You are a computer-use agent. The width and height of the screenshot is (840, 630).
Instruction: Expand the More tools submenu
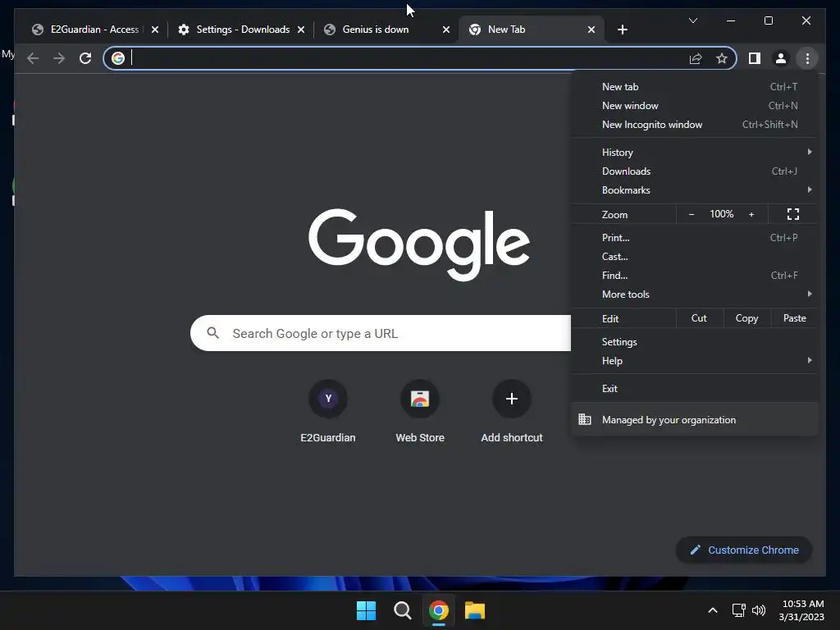click(x=694, y=294)
